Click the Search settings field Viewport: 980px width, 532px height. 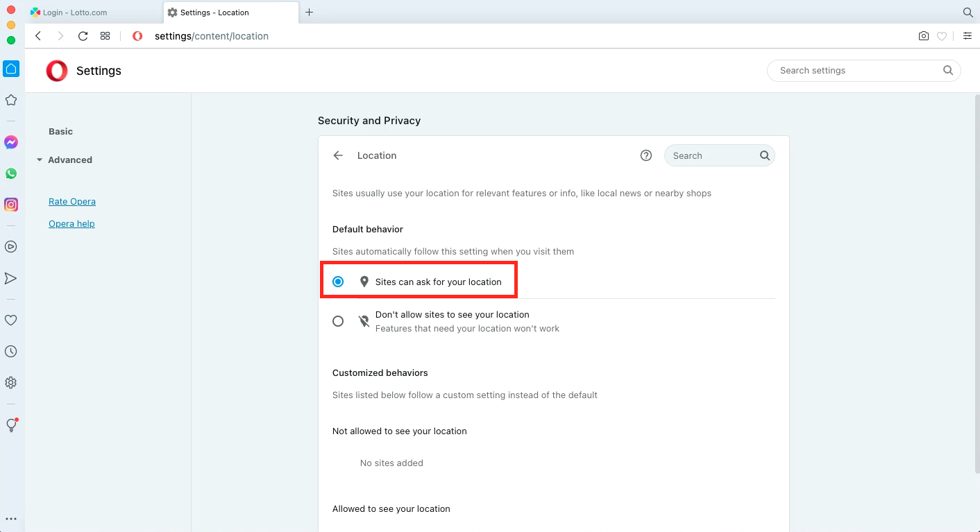(863, 70)
